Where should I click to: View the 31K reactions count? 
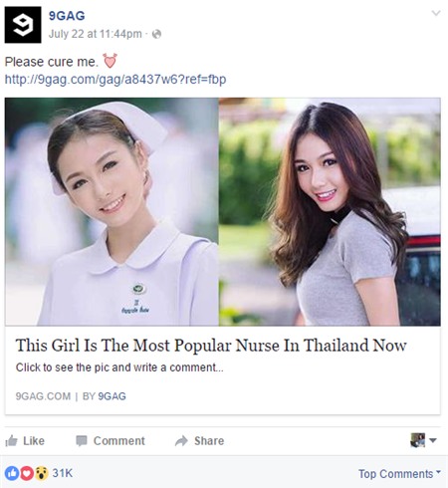click(x=63, y=473)
